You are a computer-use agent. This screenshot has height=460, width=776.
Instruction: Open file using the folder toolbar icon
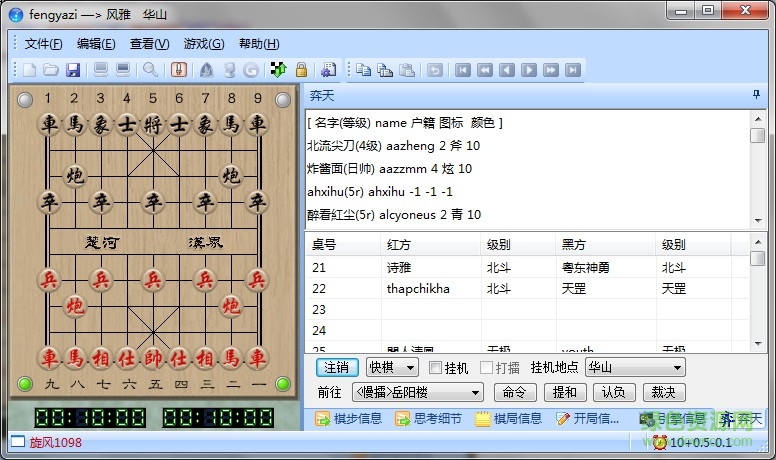point(50,70)
